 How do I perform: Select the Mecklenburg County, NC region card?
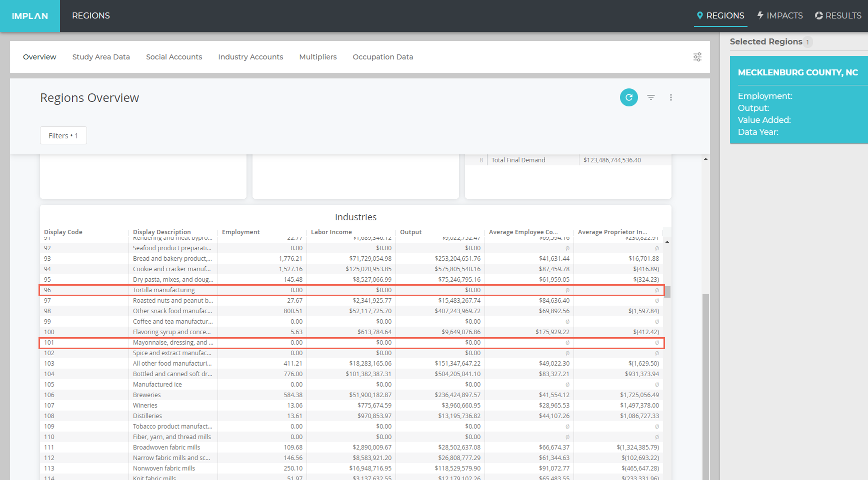pos(799,100)
